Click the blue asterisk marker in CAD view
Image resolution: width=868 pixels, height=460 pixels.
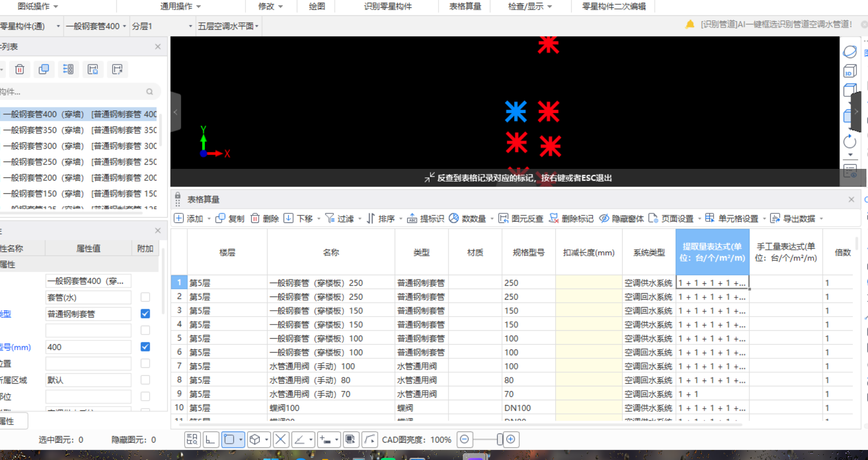click(x=516, y=112)
